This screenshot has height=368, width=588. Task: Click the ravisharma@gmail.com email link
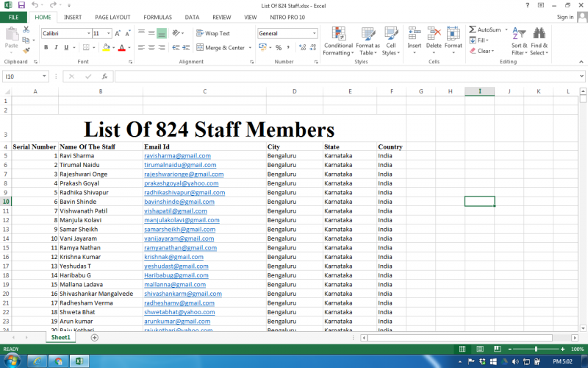(177, 156)
